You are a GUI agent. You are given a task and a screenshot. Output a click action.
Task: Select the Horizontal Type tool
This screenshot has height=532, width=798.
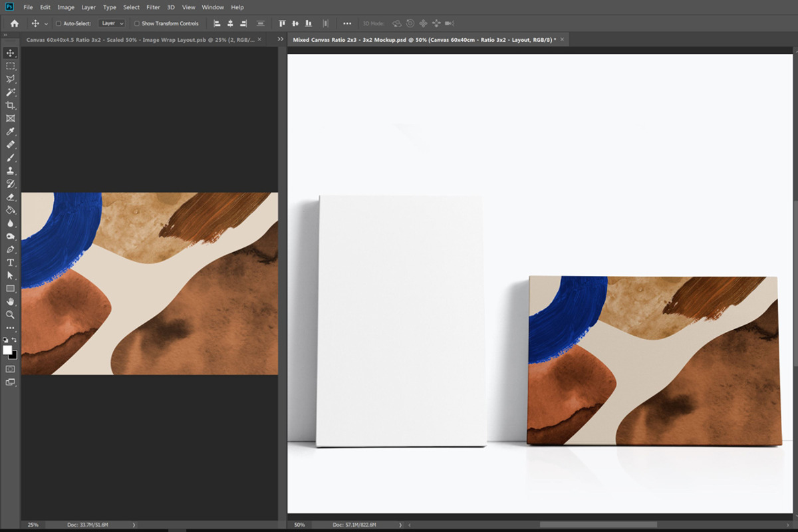click(x=10, y=262)
